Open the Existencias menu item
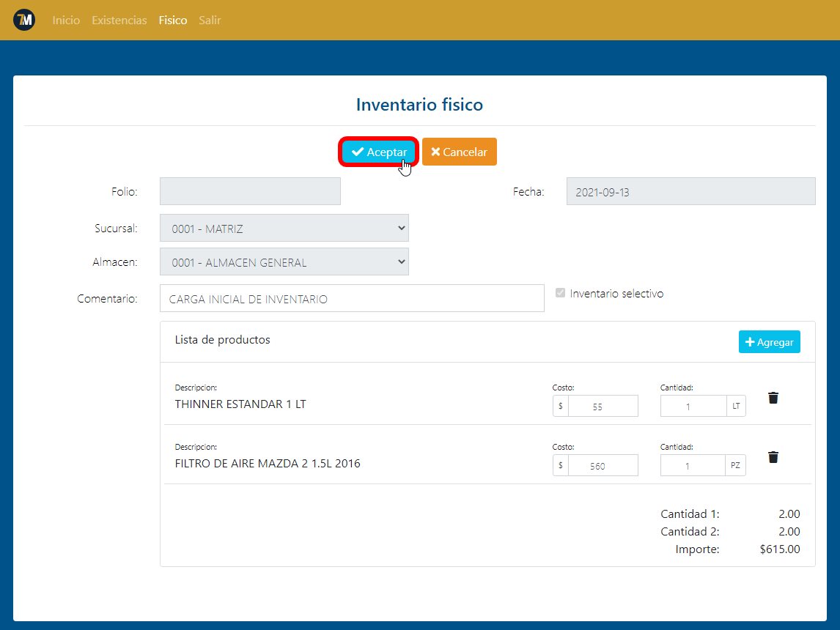The height and width of the screenshot is (630, 840). click(119, 21)
